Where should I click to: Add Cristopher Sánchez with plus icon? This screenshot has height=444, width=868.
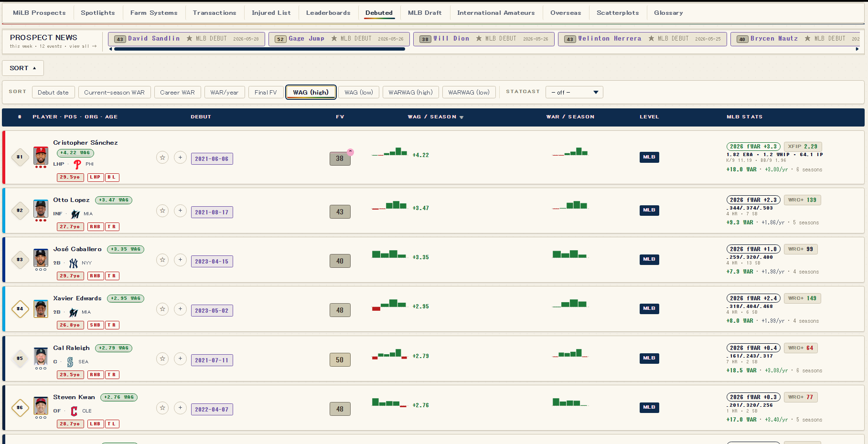[180, 157]
